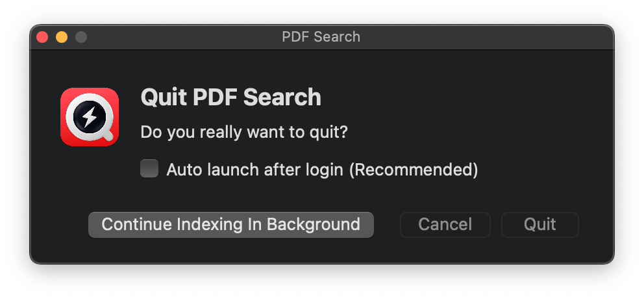Screen dimensions: 644x299
Task: Click the word "Quit" in the bold heading
Action: point(164,97)
